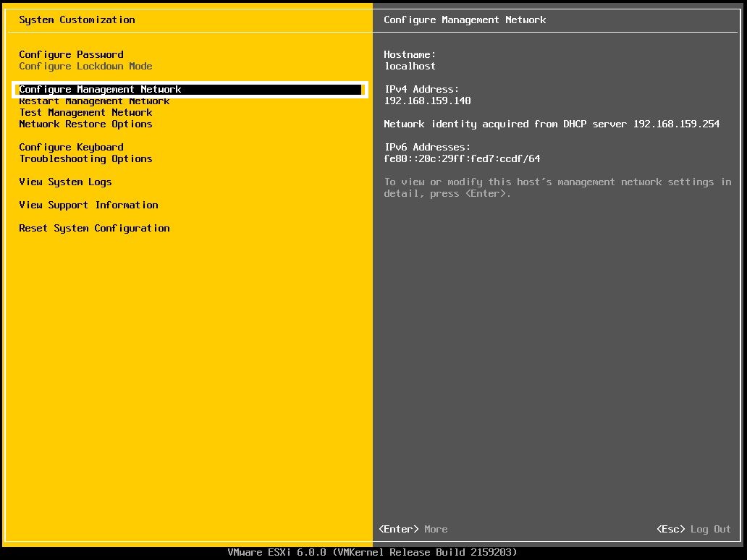Open View Support Information entry

click(88, 205)
